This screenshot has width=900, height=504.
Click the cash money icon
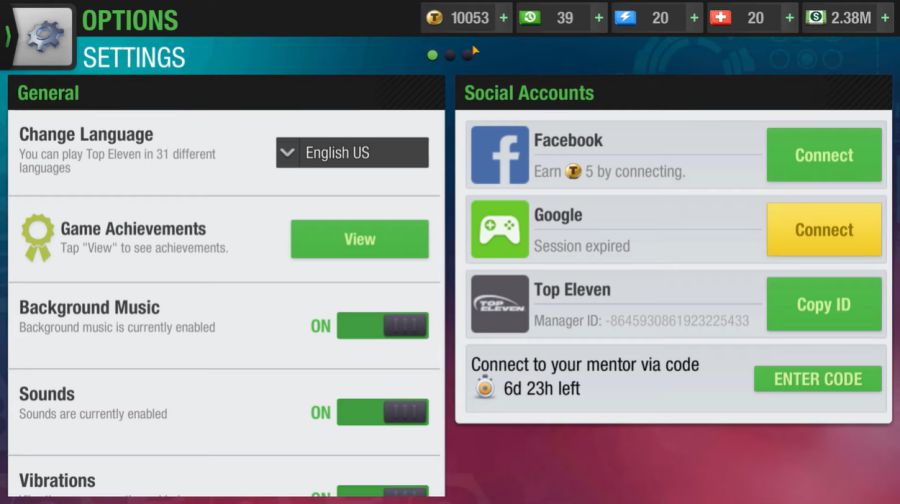point(816,18)
